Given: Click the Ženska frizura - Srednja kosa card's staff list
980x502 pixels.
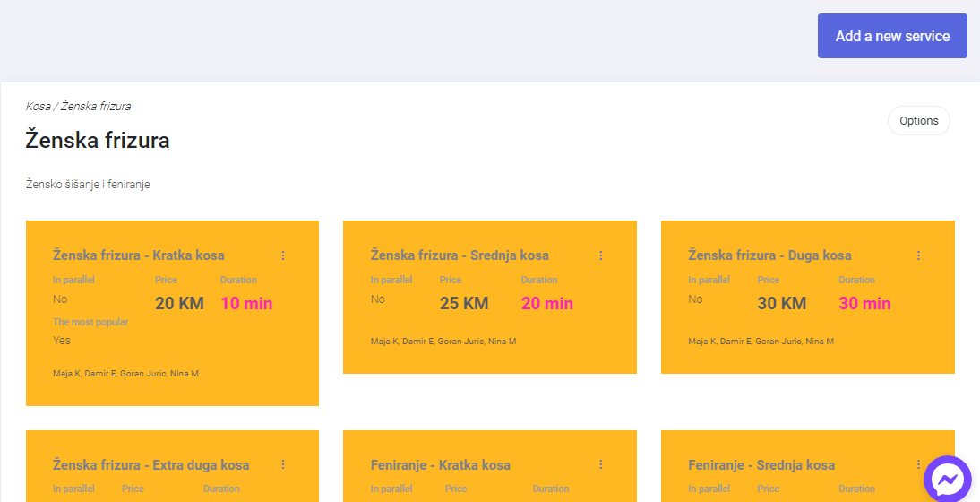Looking at the screenshot, I should (x=443, y=342).
